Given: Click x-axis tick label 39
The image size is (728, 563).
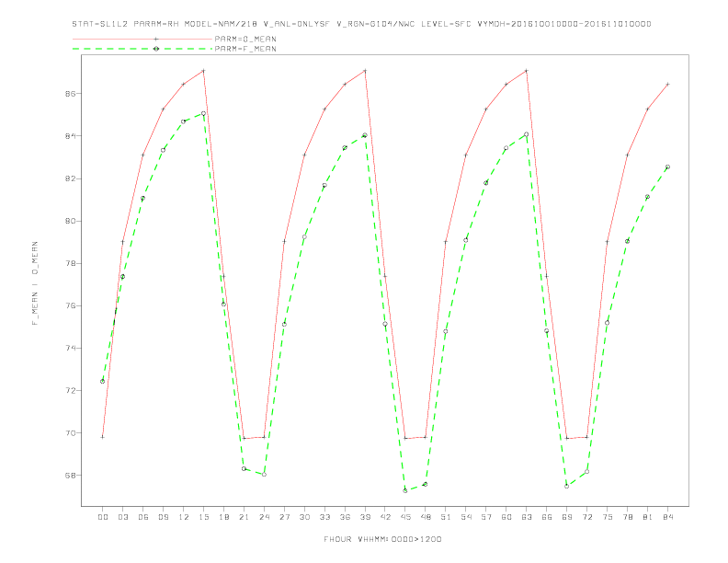Looking at the screenshot, I should pyautogui.click(x=366, y=517).
